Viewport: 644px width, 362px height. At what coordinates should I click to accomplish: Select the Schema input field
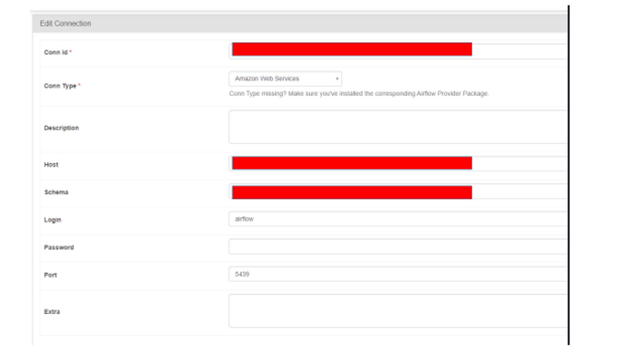click(398, 192)
